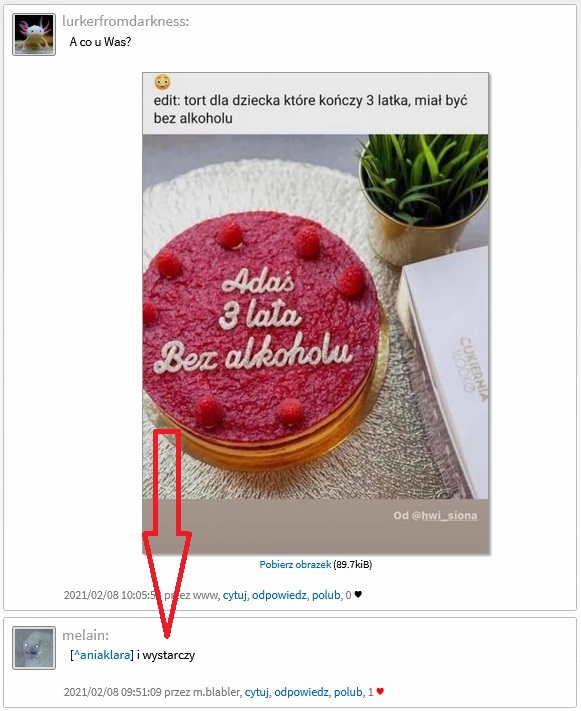Viewport: 581px width, 711px height.
Task: Like melain's post with polub
Action: tap(348, 692)
